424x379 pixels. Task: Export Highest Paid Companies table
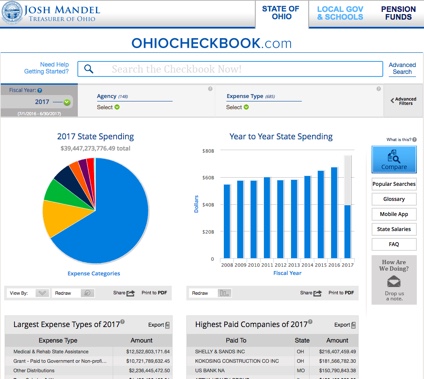click(x=345, y=325)
